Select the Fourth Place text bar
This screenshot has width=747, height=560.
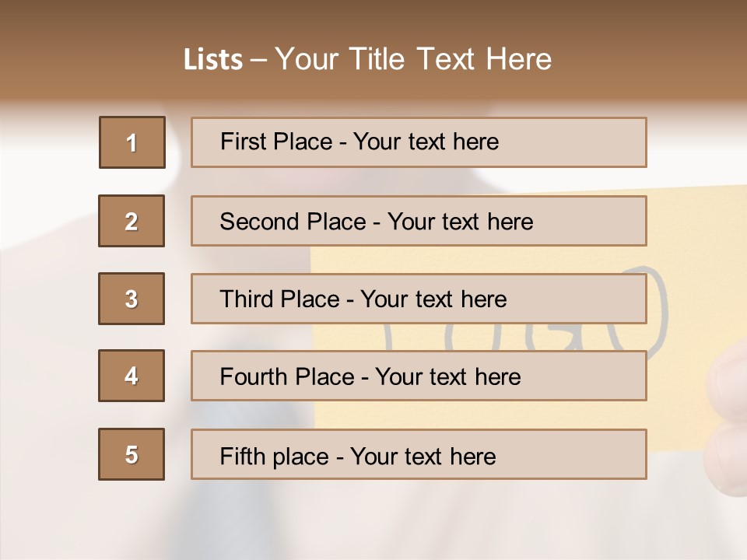[419, 376]
